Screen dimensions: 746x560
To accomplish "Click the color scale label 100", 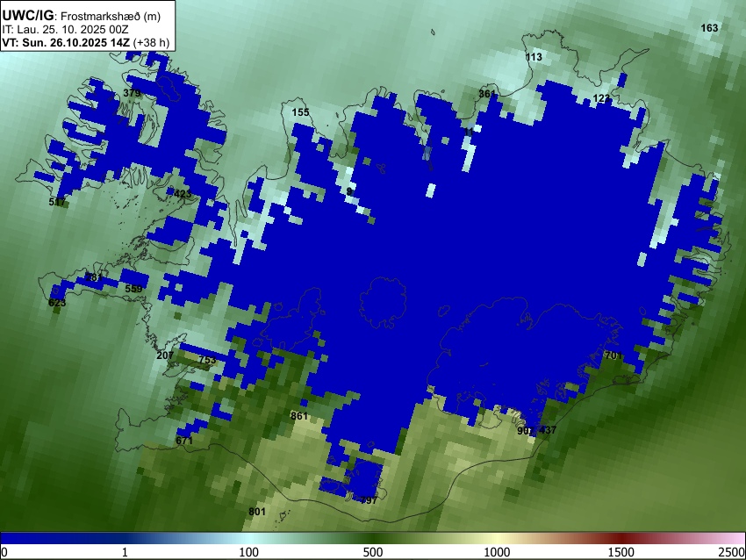I will [248, 552].
